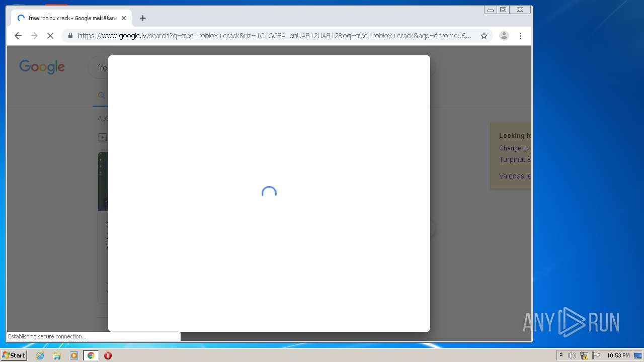Show hidden system tray icons

[561, 355]
